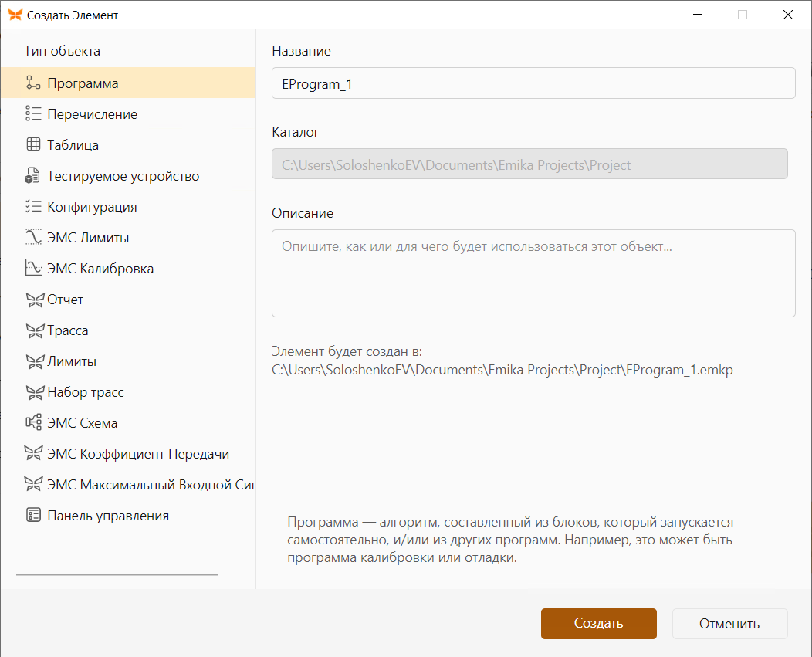The height and width of the screenshot is (657, 812).
Task: Click the horizontal scrollbar under the type list
Action: coord(117,574)
